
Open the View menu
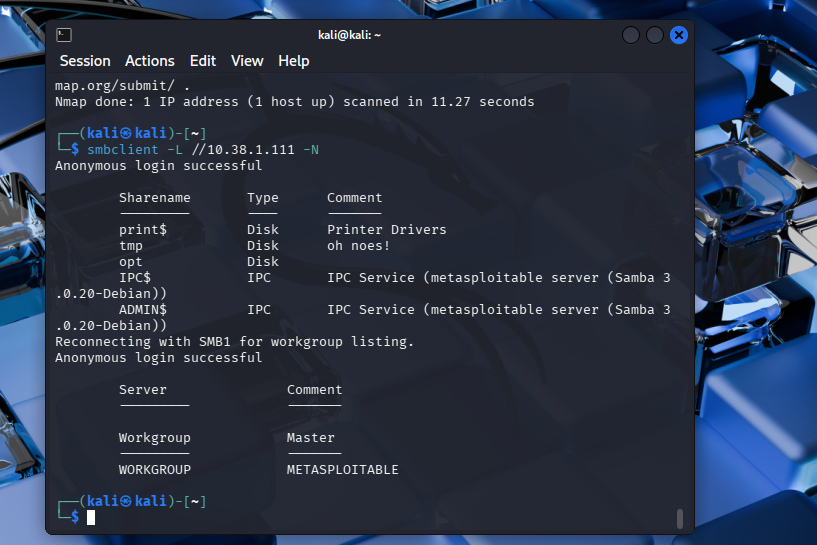point(247,61)
